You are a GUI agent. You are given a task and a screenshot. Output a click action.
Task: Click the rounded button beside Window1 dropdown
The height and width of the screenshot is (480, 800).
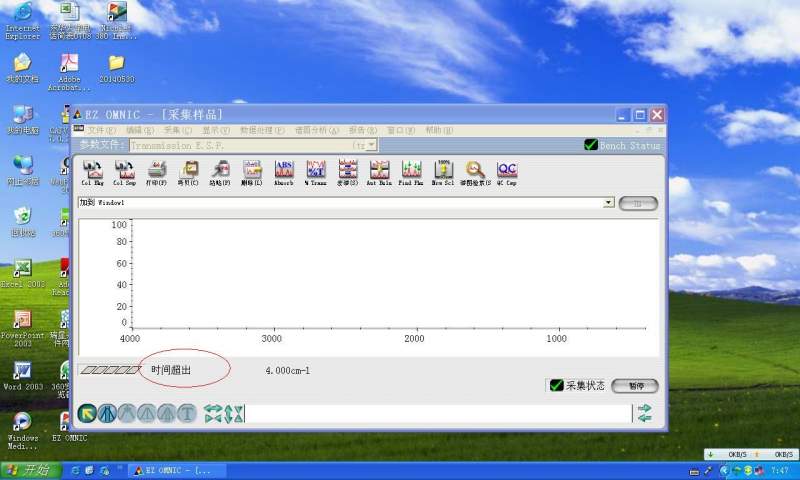click(638, 204)
